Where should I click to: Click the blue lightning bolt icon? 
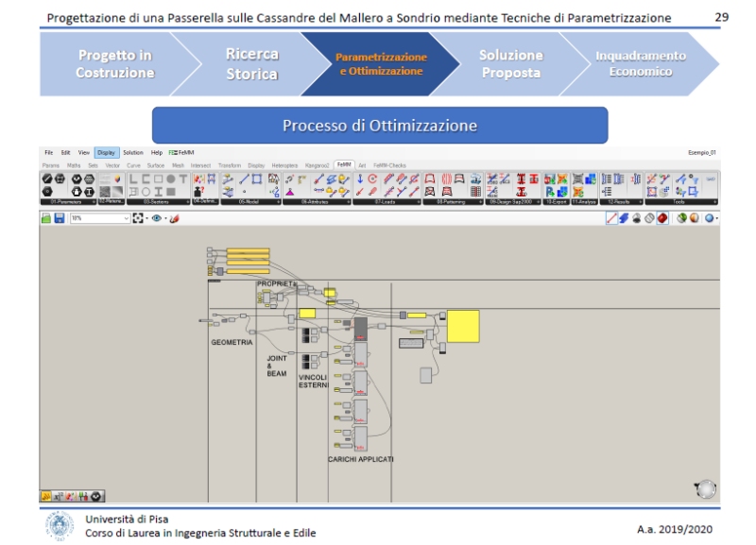point(625,218)
